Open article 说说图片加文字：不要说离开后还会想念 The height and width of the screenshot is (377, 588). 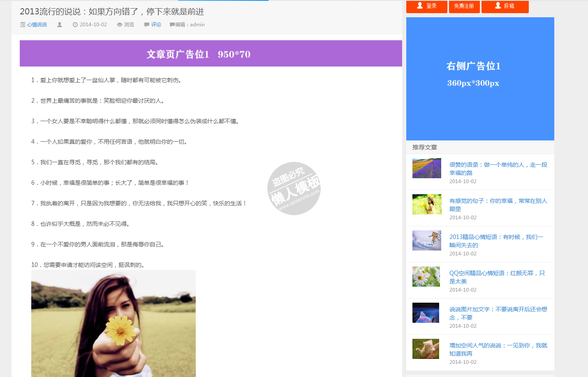click(x=498, y=313)
